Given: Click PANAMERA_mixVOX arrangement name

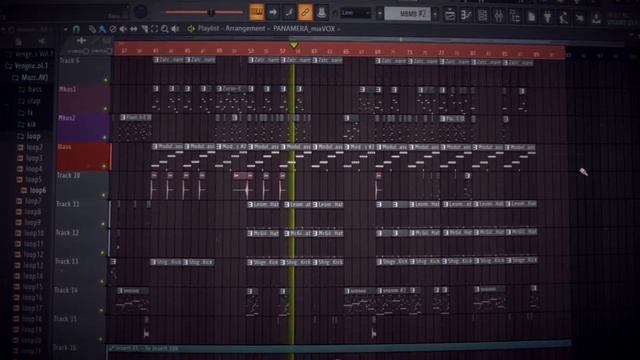Looking at the screenshot, I should click(304, 29).
